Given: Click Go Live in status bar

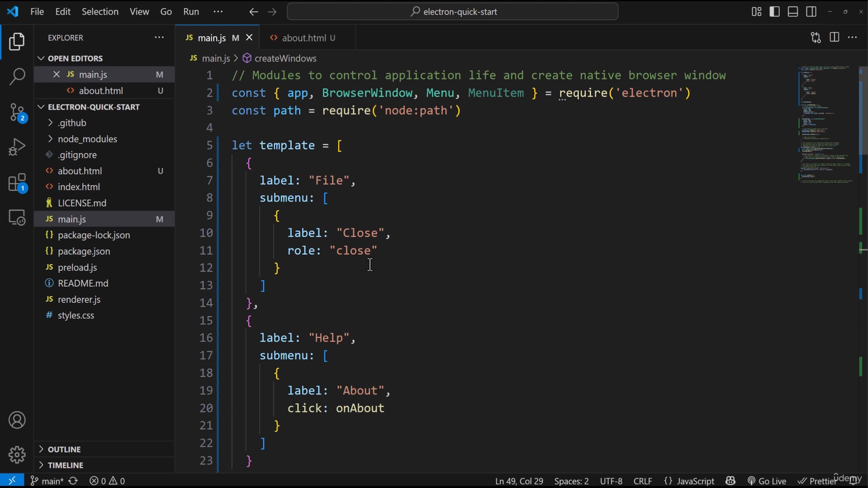Looking at the screenshot, I should click(767, 481).
